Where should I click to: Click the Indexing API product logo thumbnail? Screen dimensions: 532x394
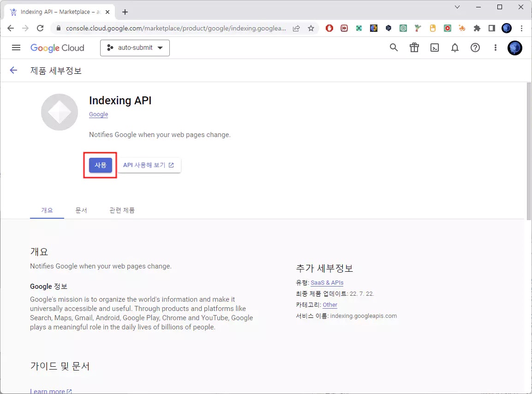coord(60,112)
